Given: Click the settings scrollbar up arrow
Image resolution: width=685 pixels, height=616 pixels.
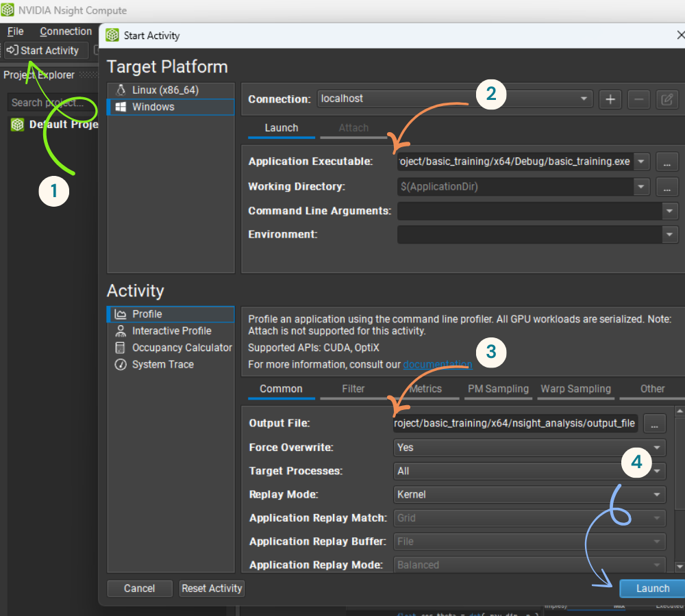Looking at the screenshot, I should (x=680, y=411).
